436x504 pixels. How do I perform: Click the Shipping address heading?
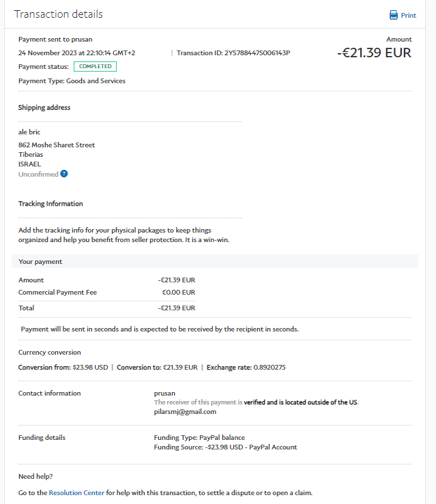tap(44, 107)
